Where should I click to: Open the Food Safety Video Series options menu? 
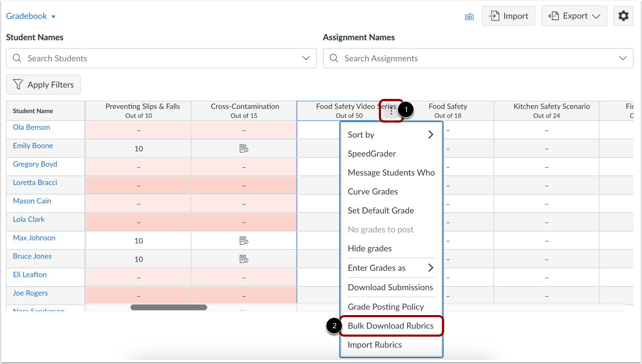pos(392,110)
